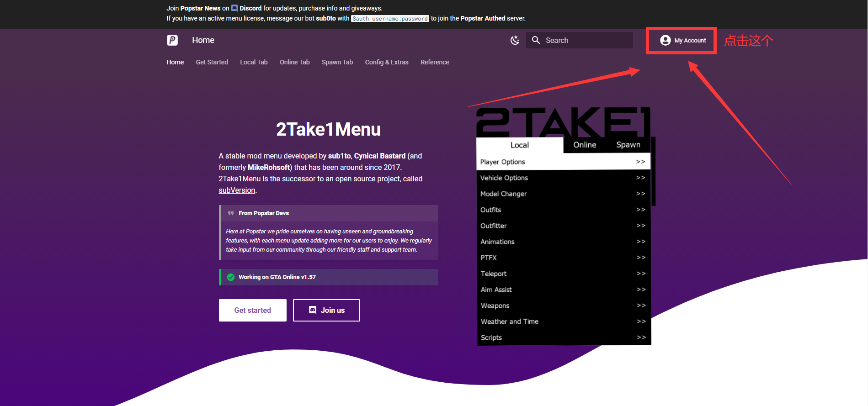
Task: Select the Home navigation tab
Action: (175, 62)
